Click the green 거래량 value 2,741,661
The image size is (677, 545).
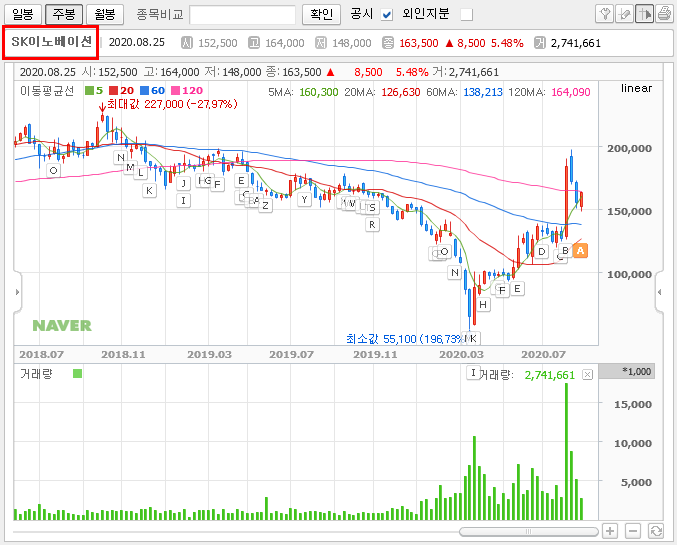[550, 375]
